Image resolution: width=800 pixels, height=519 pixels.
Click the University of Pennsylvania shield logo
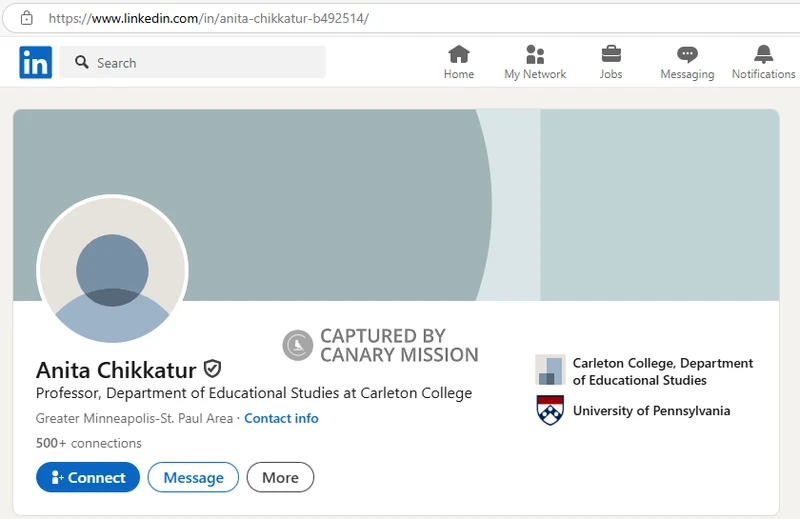550,410
